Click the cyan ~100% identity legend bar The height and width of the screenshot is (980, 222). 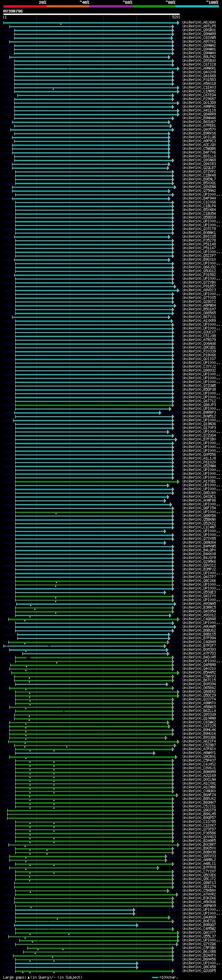coord(197,6)
